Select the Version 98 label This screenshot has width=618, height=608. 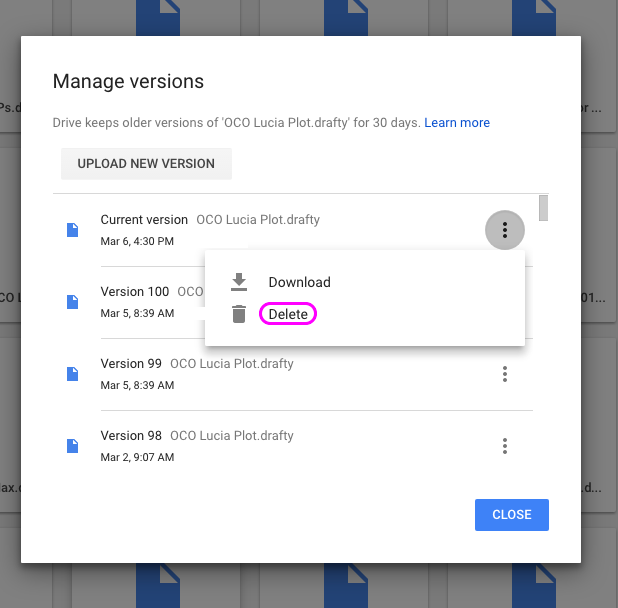[x=131, y=435]
